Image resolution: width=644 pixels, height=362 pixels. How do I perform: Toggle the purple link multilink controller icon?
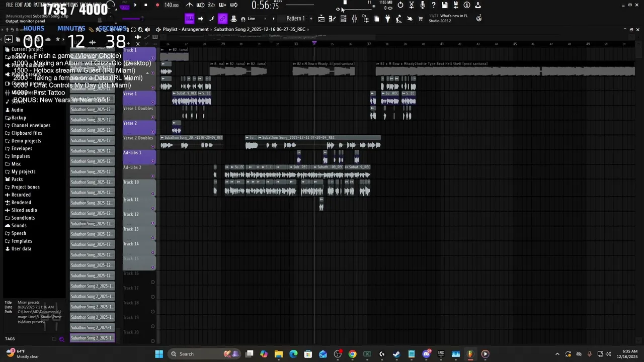[222, 19]
